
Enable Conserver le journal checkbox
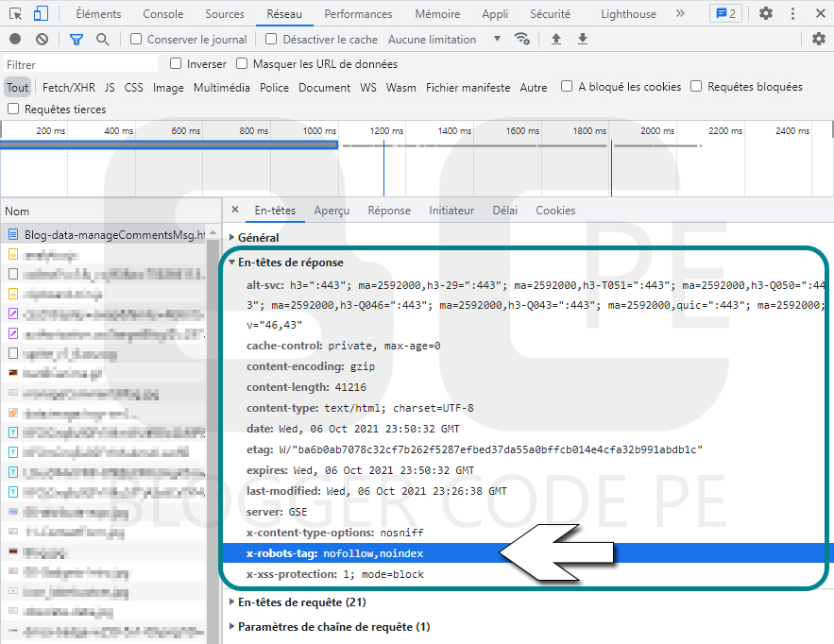pyautogui.click(x=136, y=39)
